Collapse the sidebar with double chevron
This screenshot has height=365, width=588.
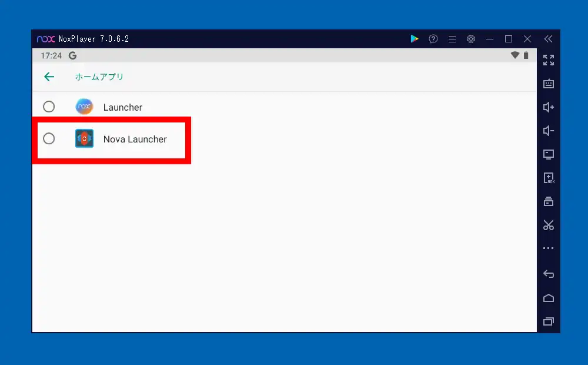click(x=548, y=39)
